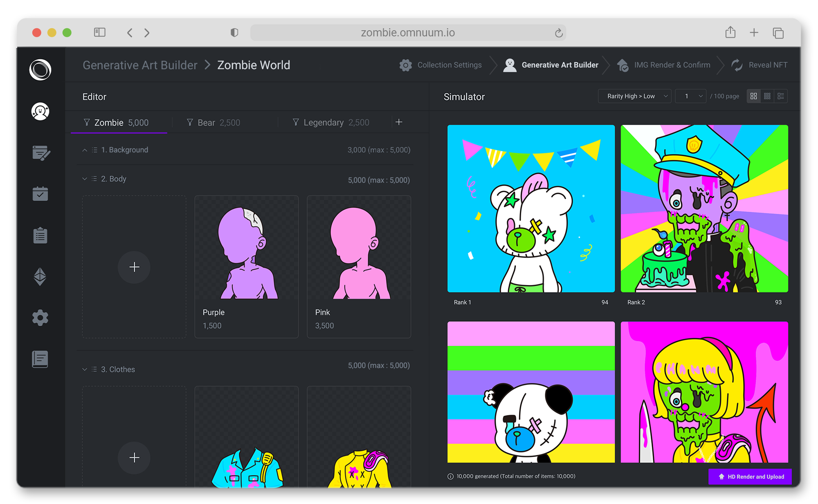Open a new browser tab with plus
The height and width of the screenshot is (504, 818).
(754, 33)
